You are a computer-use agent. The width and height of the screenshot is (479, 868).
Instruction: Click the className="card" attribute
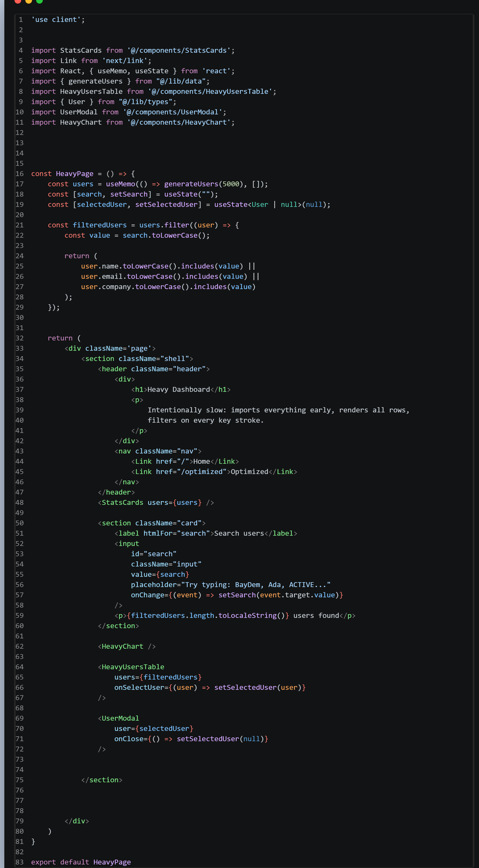[168, 523]
